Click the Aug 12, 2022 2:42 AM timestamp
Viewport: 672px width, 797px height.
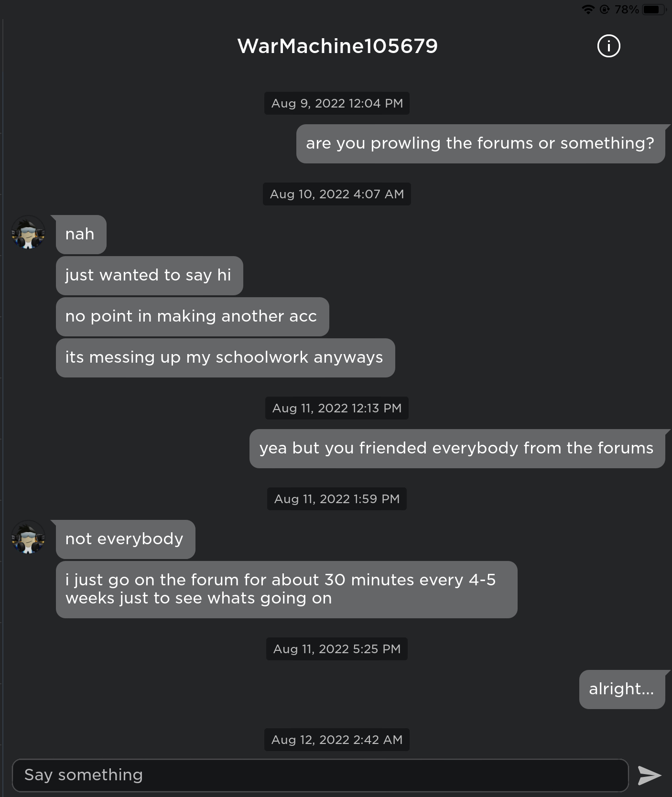337,740
